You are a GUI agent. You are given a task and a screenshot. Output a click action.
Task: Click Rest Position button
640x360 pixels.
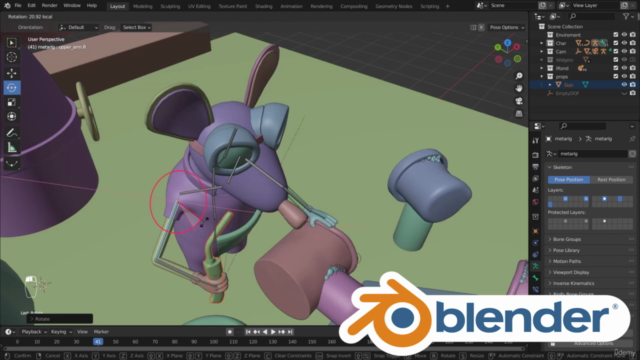pos(611,180)
